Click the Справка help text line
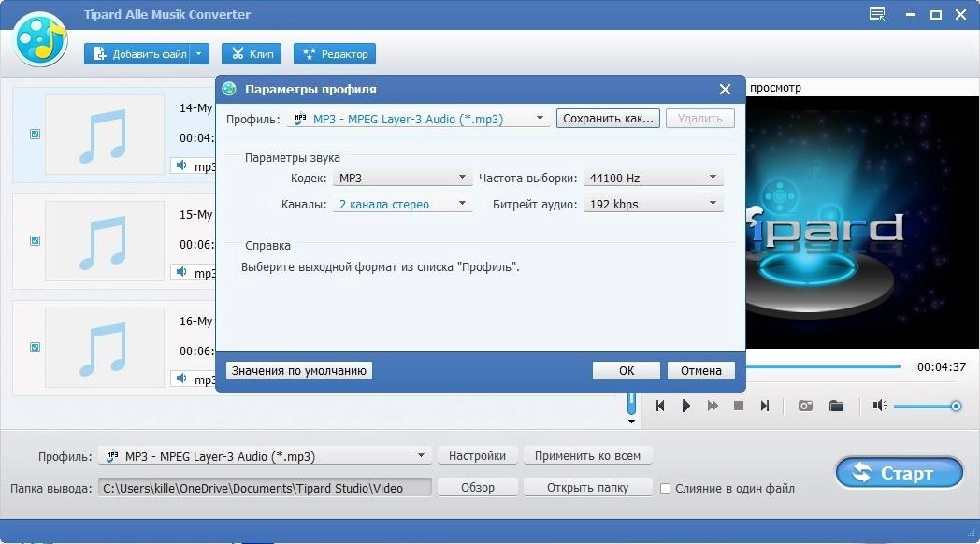 point(380,267)
